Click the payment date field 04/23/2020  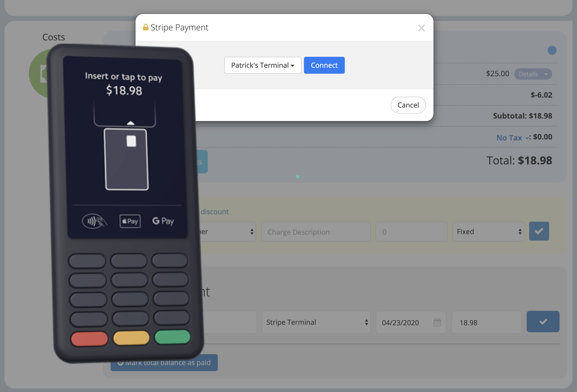pyautogui.click(x=411, y=322)
